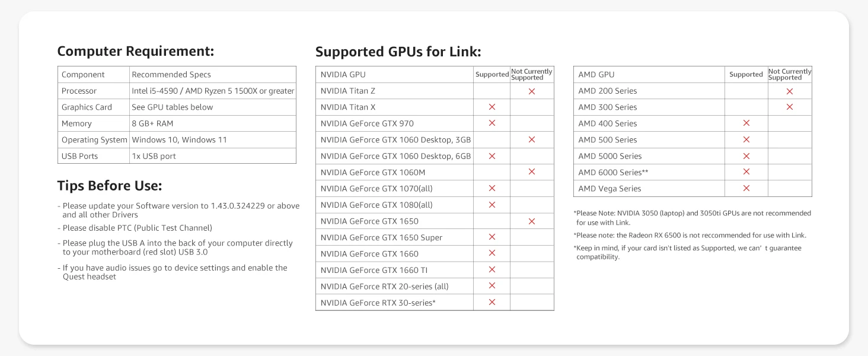Image resolution: width=868 pixels, height=356 pixels.
Task: Click the X mark for GTX 1650 Super
Action: pos(492,237)
